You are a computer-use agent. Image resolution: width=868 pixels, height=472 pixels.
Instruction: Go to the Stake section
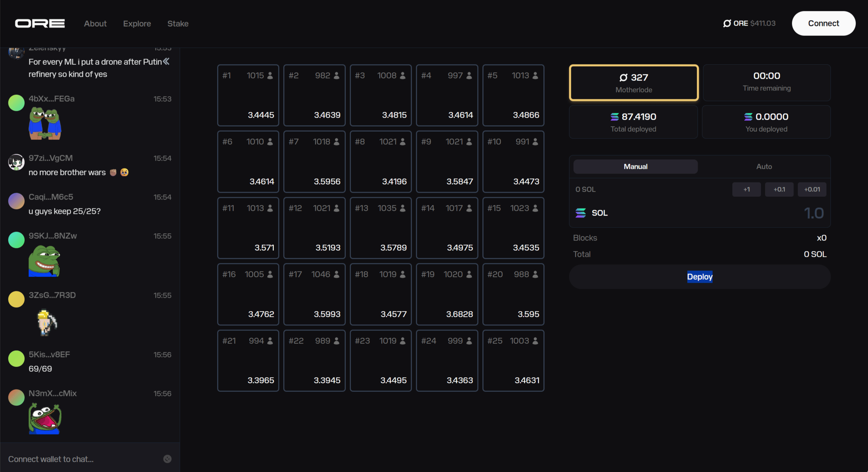[x=178, y=23]
